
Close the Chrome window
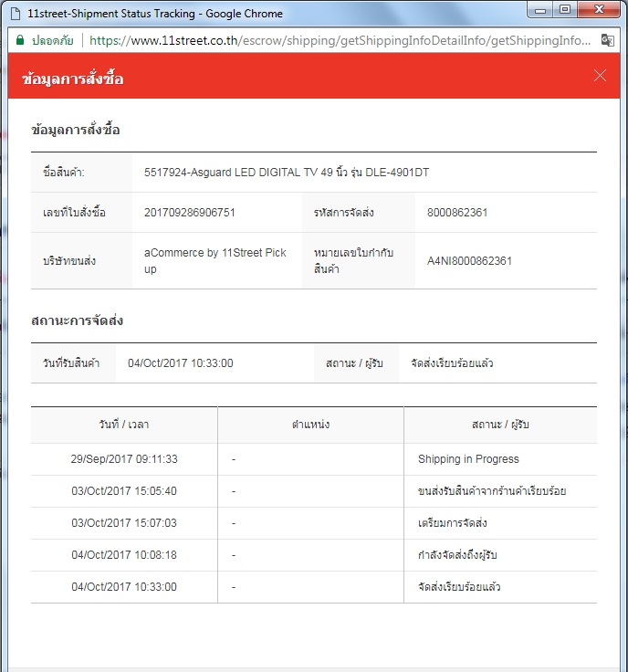pyautogui.click(x=599, y=10)
